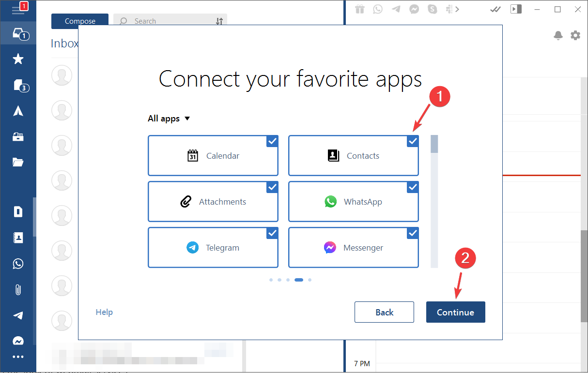Uncheck the Telegram app checkbox

(x=272, y=233)
